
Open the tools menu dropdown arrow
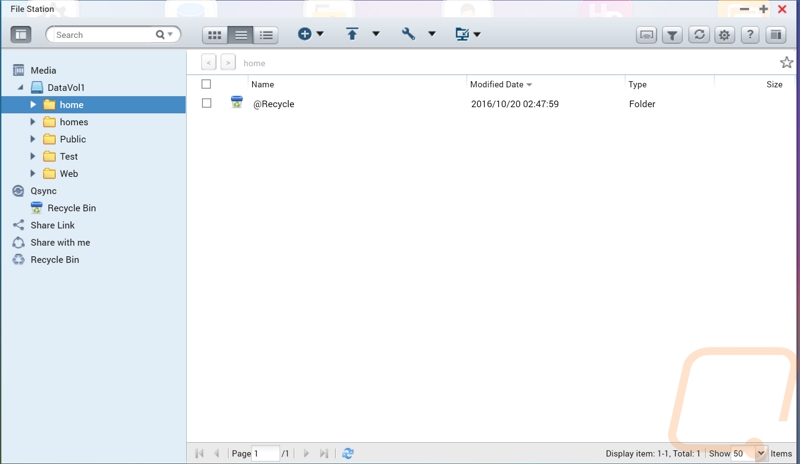pyautogui.click(x=432, y=34)
